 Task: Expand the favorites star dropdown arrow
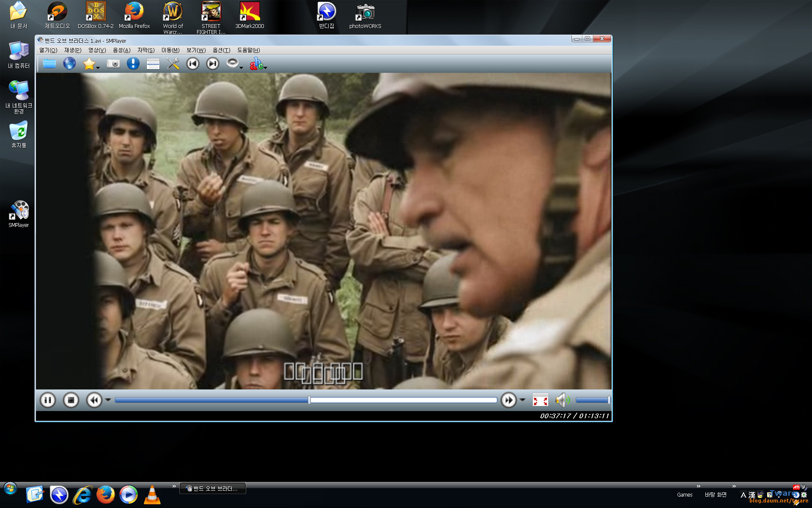98,67
